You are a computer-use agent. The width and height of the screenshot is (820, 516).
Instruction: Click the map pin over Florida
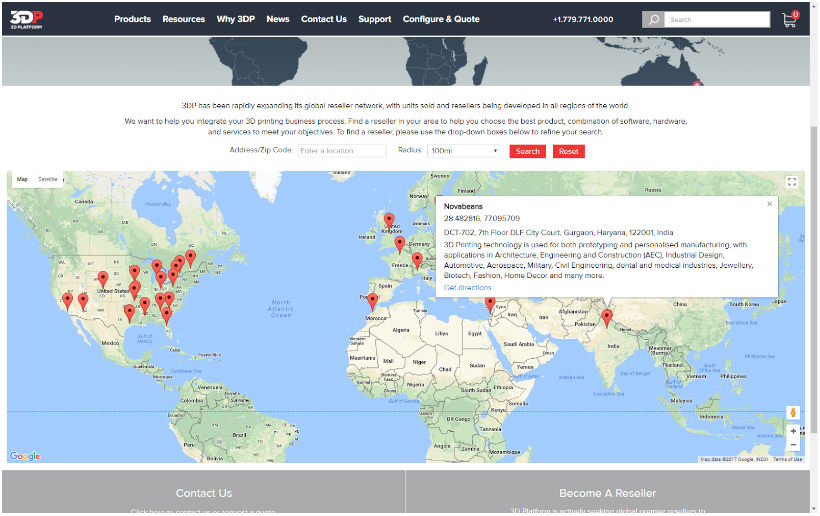tap(166, 316)
